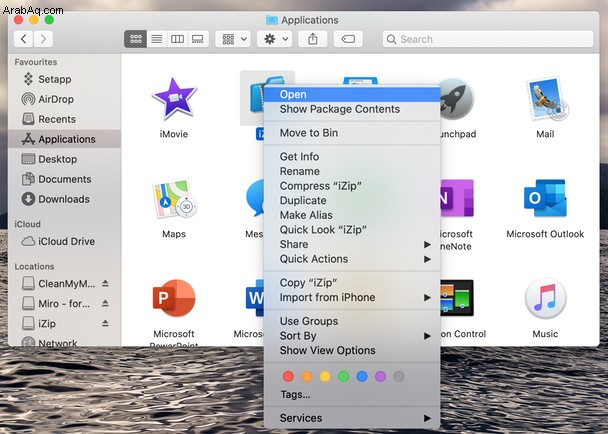Image resolution: width=608 pixels, height=434 pixels.
Task: Apply the purple tag color
Action: point(380,376)
